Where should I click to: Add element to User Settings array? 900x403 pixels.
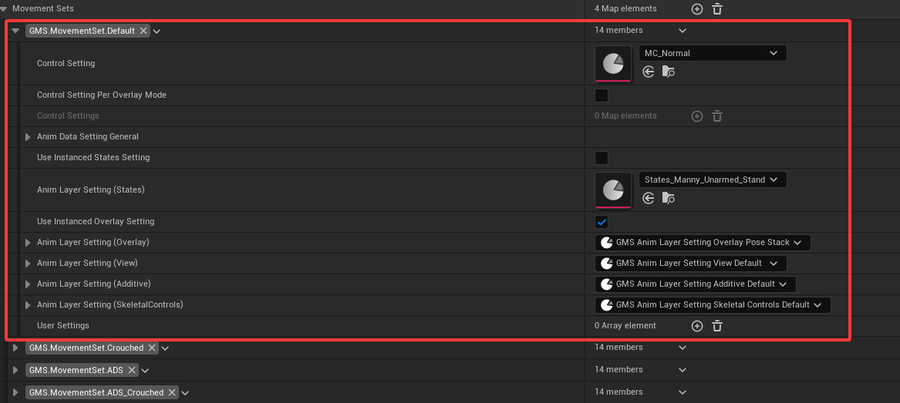click(x=697, y=326)
